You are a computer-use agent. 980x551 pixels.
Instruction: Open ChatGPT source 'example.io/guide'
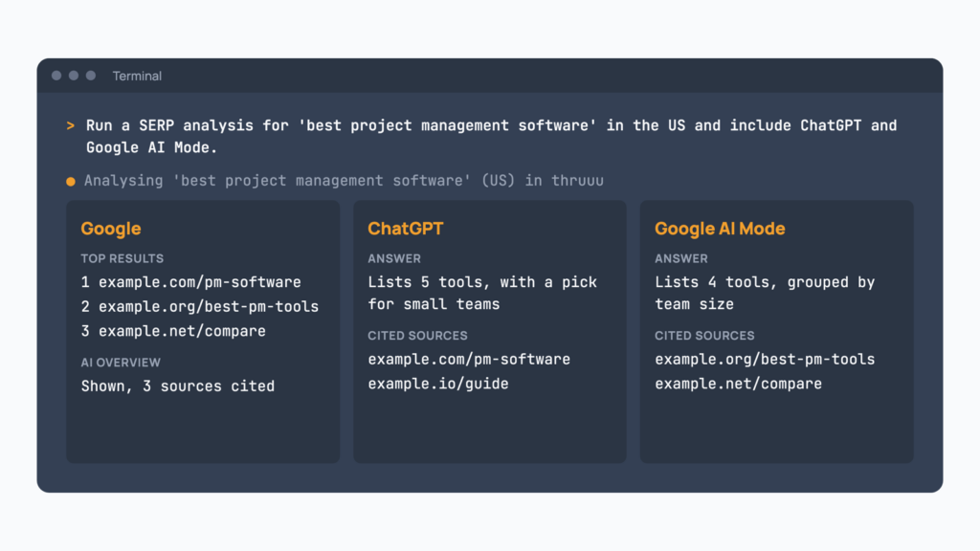click(438, 384)
